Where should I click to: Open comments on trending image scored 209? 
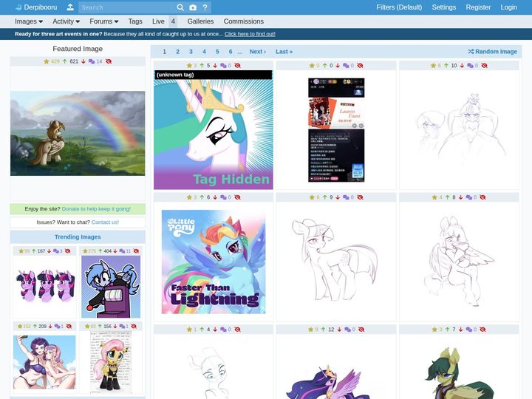(58, 327)
